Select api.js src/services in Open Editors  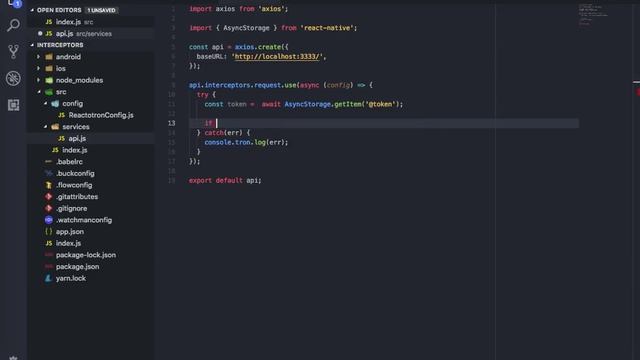[91, 33]
